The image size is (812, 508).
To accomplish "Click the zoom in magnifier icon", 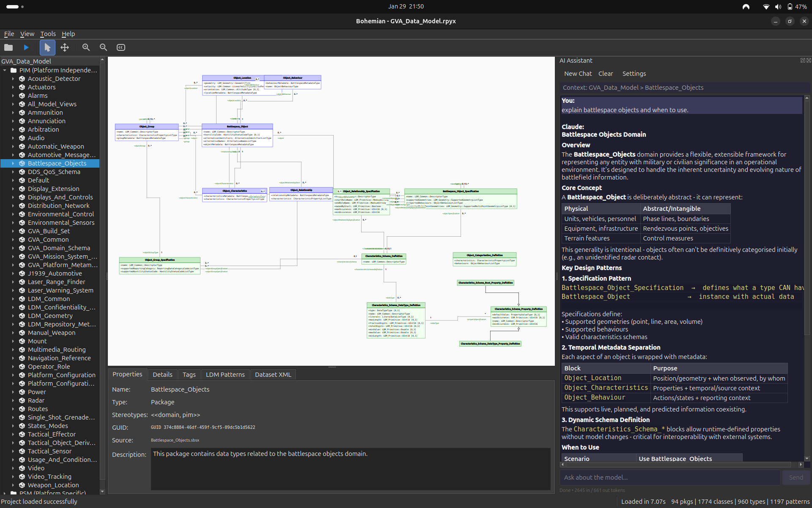I will [x=86, y=47].
